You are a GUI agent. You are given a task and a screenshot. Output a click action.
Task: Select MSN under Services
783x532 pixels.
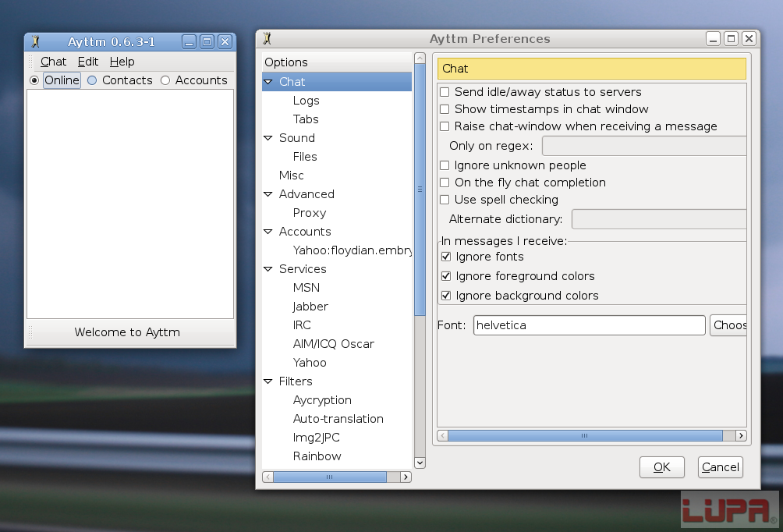click(306, 288)
